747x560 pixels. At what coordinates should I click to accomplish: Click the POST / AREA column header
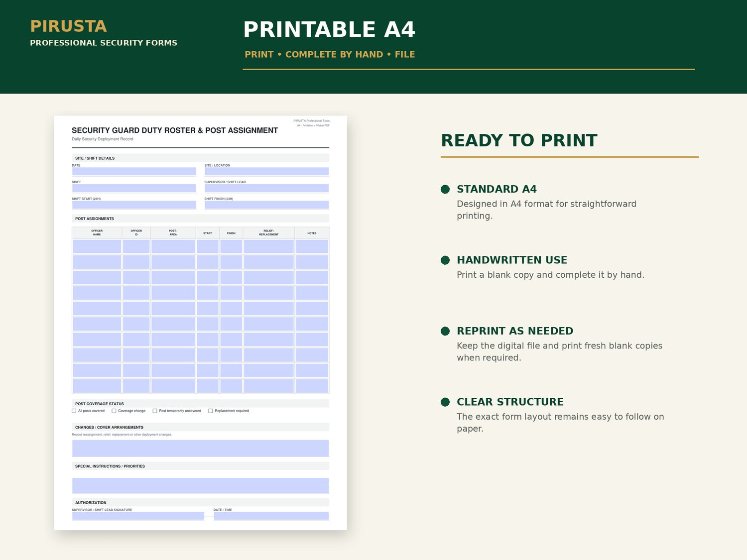pyautogui.click(x=173, y=232)
